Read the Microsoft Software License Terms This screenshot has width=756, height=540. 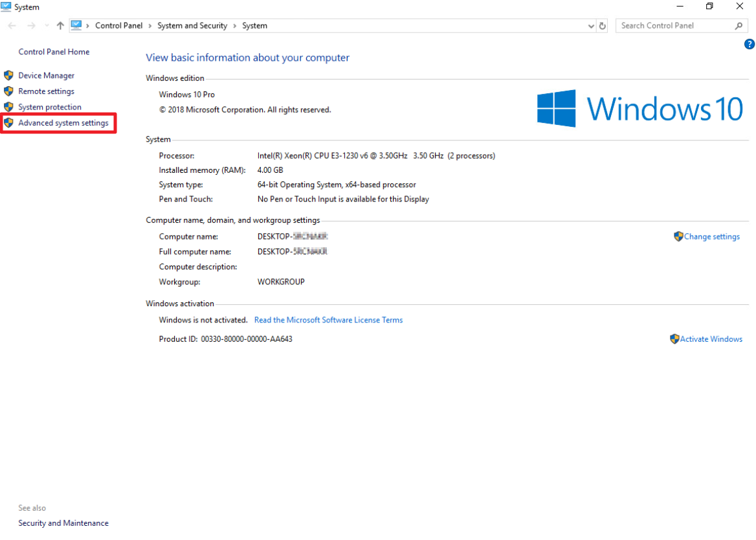pyautogui.click(x=328, y=320)
